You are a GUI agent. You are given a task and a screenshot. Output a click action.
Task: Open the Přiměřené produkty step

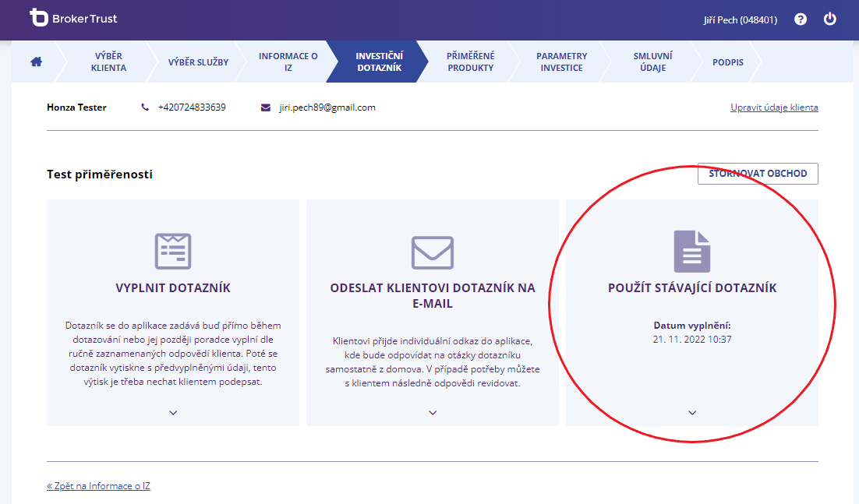pos(471,62)
